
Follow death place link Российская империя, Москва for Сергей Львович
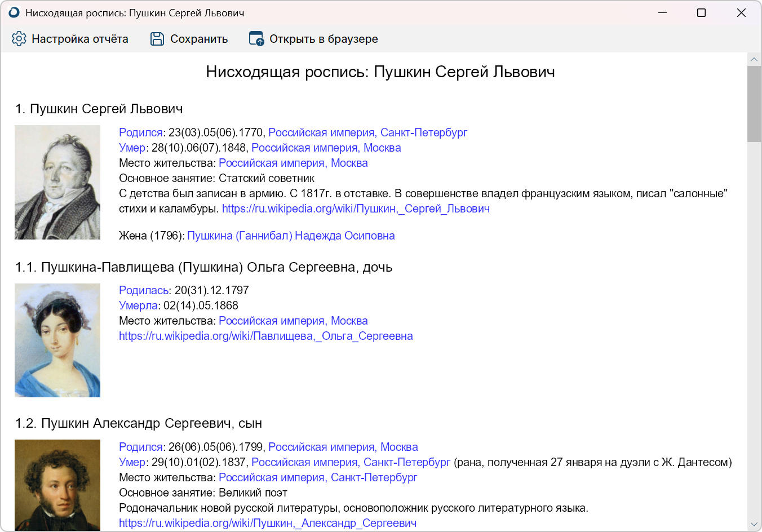point(326,148)
